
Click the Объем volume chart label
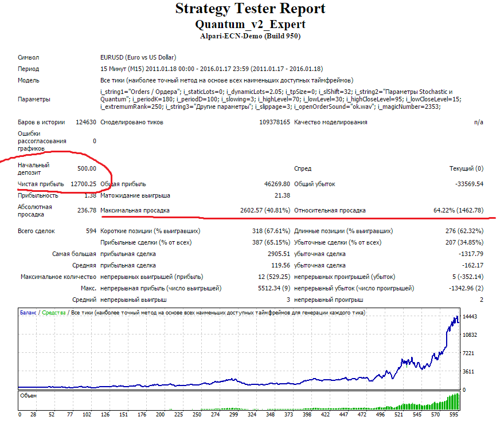(x=28, y=396)
